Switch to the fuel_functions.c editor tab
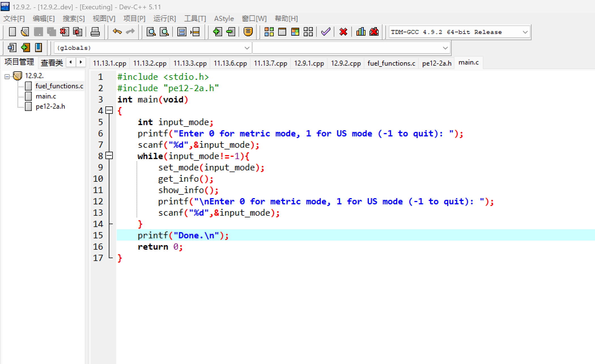 (391, 63)
